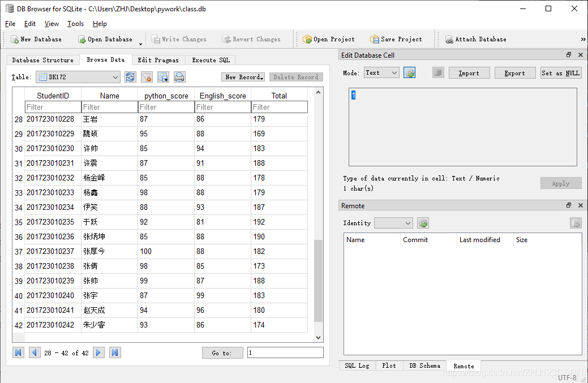
Task: Switch to the Plot tab
Action: coord(389,366)
